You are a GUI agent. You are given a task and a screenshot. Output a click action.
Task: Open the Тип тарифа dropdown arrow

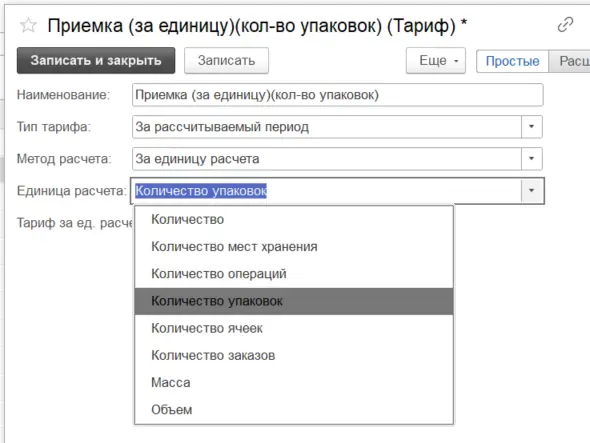tap(532, 127)
